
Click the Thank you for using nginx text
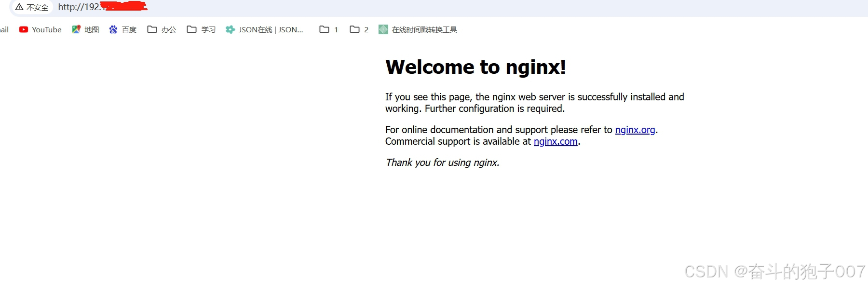click(442, 163)
